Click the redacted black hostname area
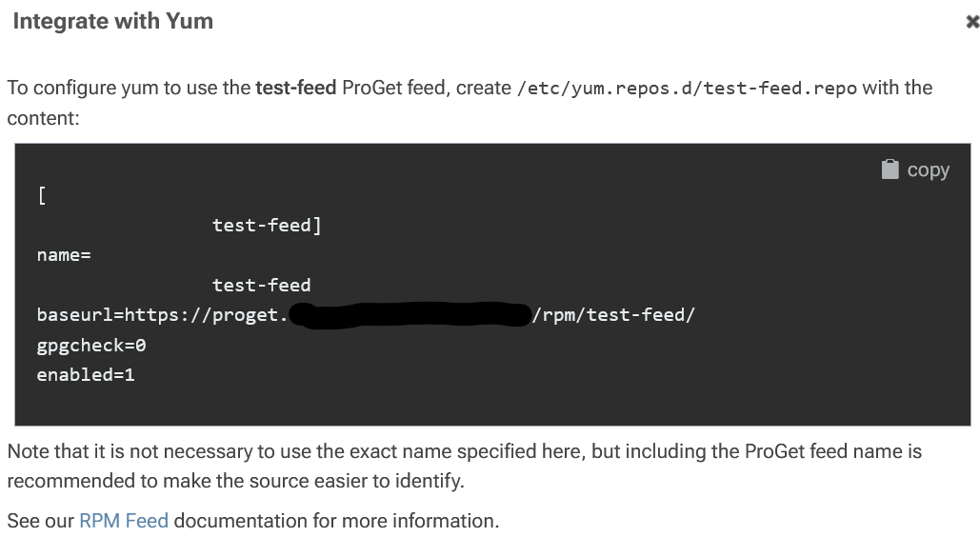Screen dimensions: 980x537 click(x=410, y=315)
